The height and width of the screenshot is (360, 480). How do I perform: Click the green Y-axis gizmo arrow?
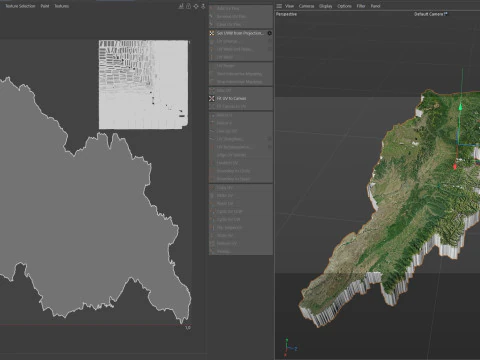pyautogui.click(x=460, y=107)
